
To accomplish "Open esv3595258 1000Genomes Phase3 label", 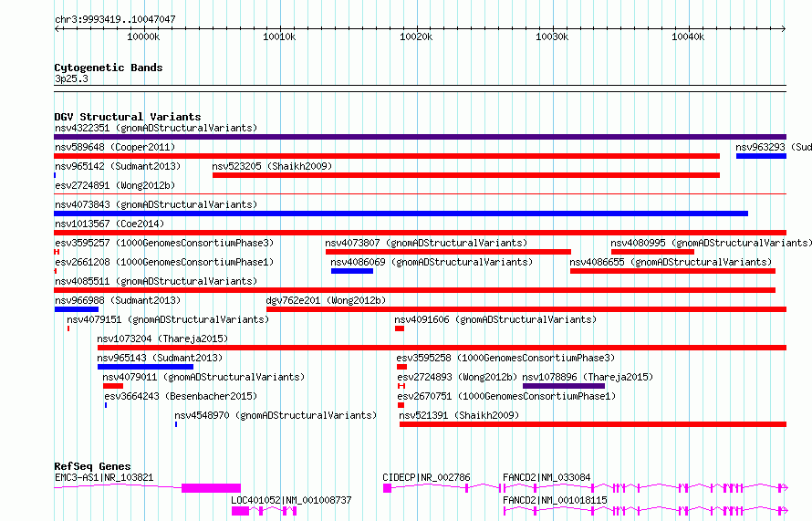I will click(x=505, y=358).
